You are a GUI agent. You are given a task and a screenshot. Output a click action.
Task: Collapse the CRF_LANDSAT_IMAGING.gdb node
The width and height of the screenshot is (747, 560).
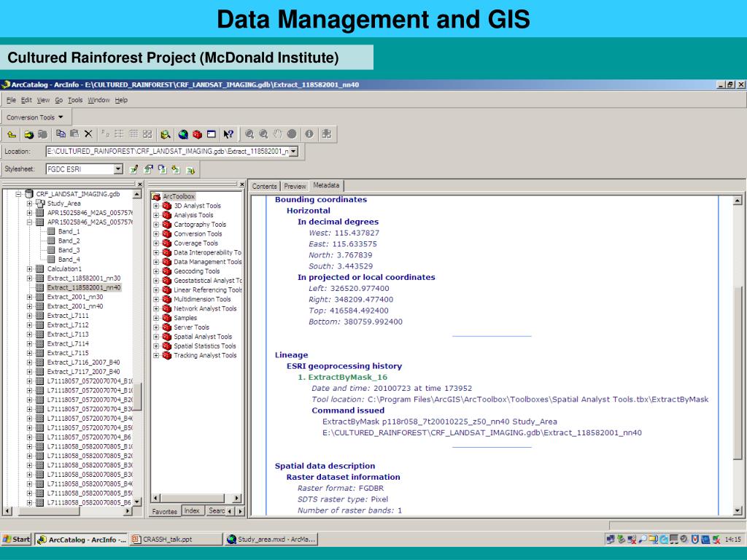18,194
